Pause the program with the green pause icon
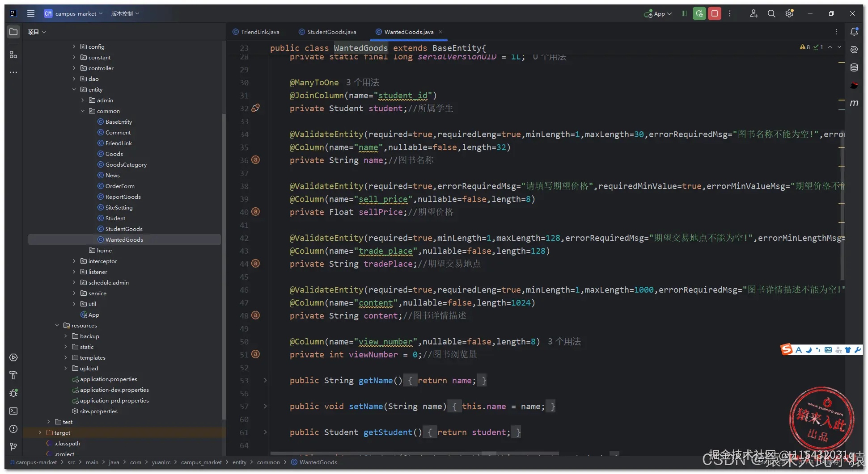The width and height of the screenshot is (868, 474). click(x=684, y=13)
